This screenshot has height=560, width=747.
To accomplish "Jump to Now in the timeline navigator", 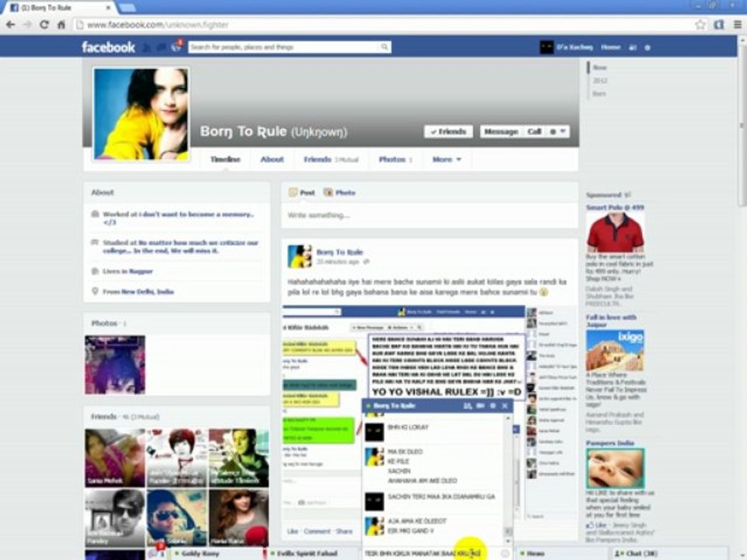I will tap(599, 68).
